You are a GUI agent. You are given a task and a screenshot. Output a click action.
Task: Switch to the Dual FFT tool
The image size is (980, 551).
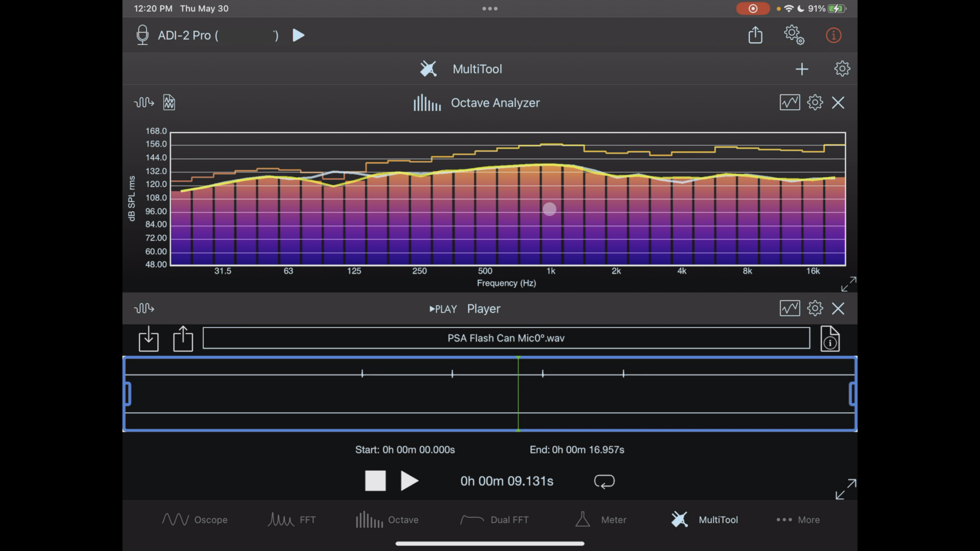(494, 519)
